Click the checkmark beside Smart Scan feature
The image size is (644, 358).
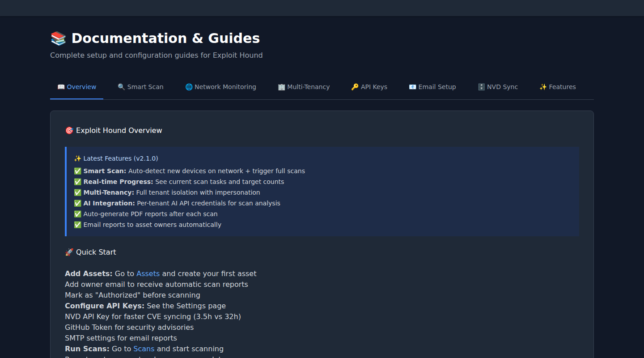[x=77, y=171]
